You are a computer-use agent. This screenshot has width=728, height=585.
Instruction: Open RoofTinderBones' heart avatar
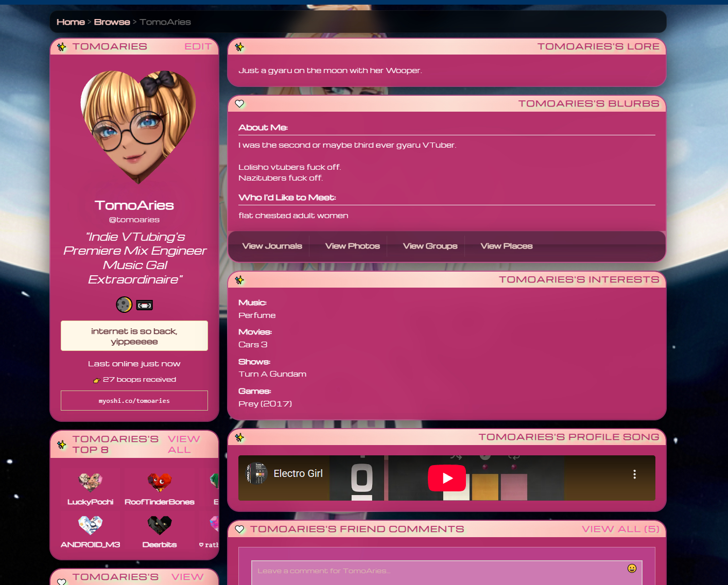click(x=159, y=482)
